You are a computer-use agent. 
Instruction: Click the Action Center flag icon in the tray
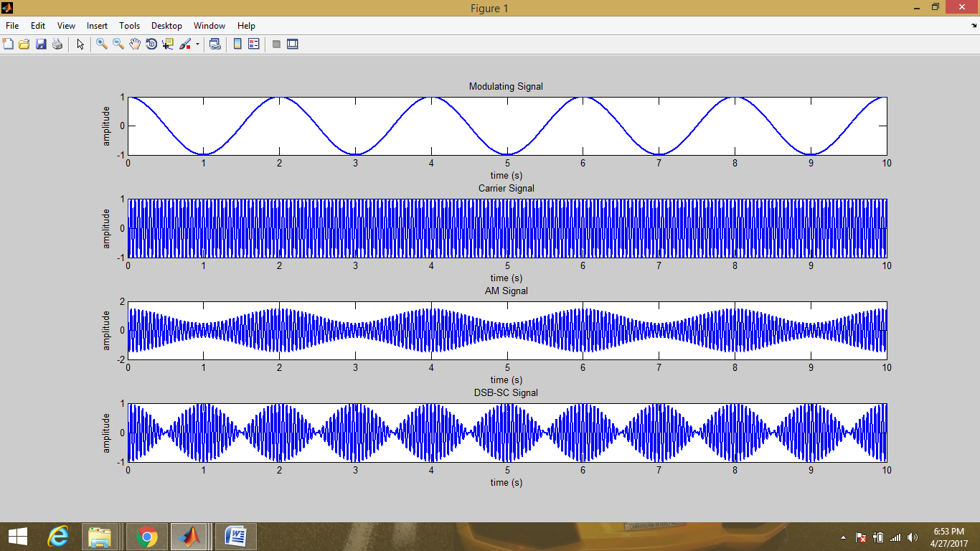pos(860,537)
